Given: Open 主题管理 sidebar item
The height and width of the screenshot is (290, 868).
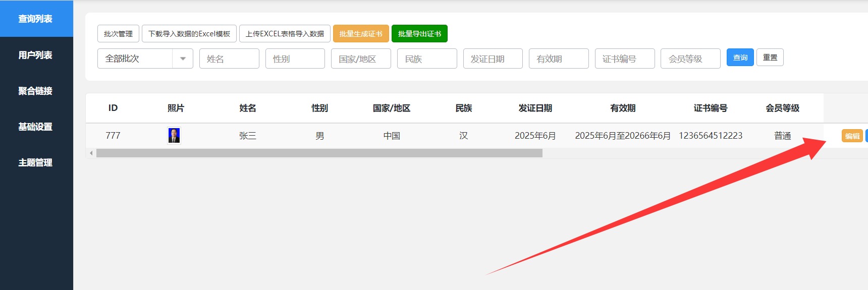Looking at the screenshot, I should pyautogui.click(x=36, y=162).
